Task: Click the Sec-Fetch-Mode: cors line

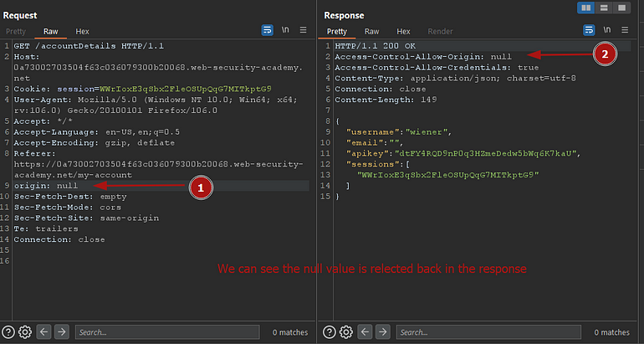Action: 68,207
